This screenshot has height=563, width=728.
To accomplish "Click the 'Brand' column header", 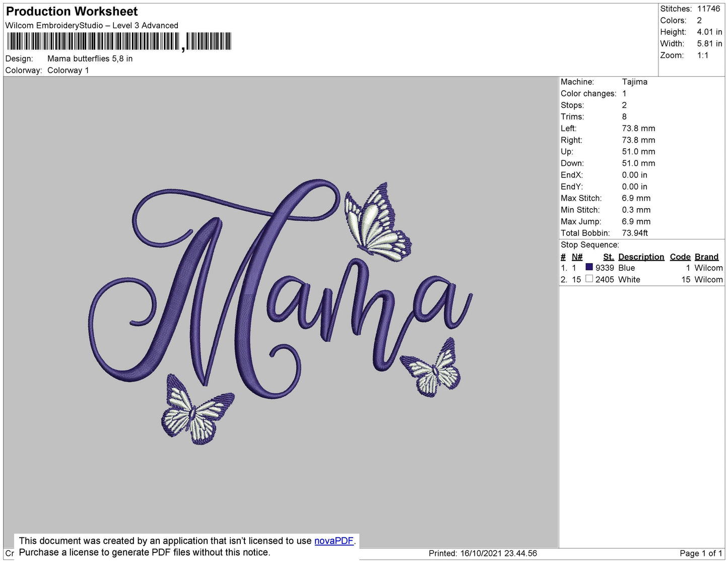I will coord(707,257).
